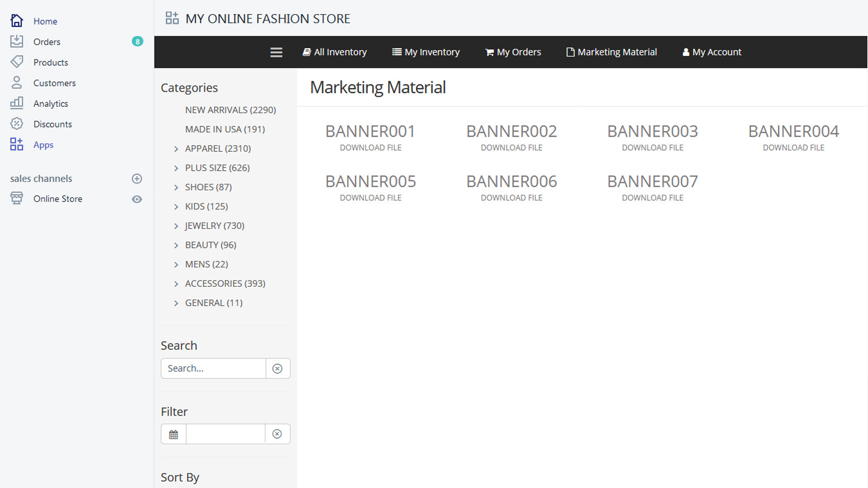Open the All Inventory tab
The width and height of the screenshot is (868, 488).
coord(335,52)
